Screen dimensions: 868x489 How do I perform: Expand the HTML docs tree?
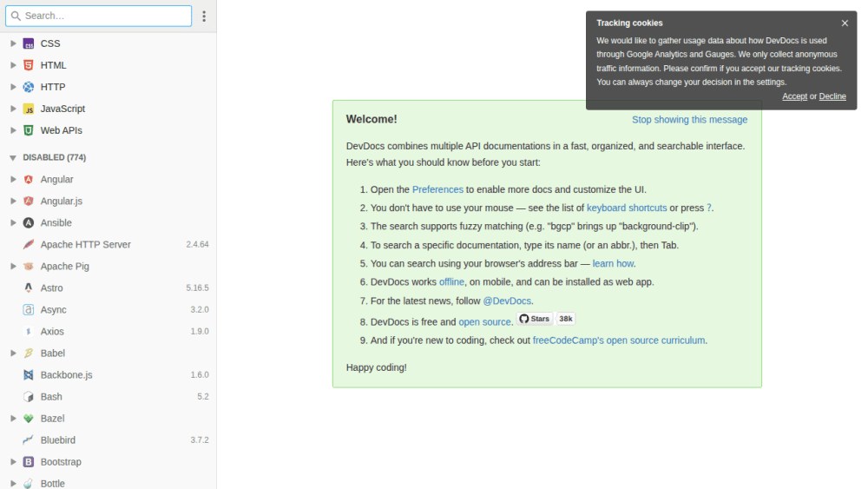pyautogui.click(x=13, y=65)
